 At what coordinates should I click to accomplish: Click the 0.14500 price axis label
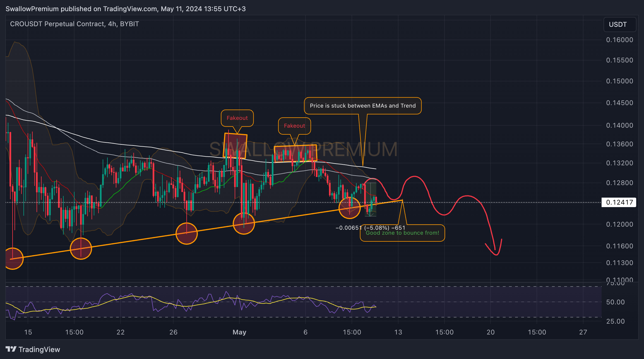(619, 103)
